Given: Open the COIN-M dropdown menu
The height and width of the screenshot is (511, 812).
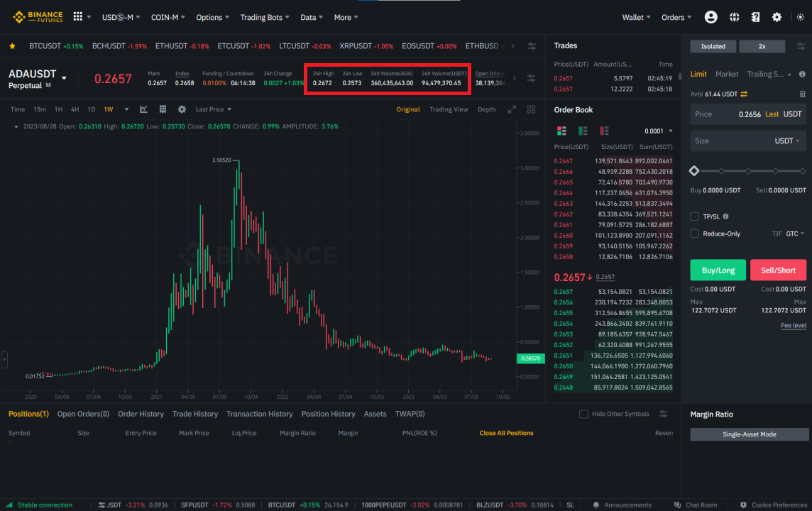Looking at the screenshot, I should 168,17.
